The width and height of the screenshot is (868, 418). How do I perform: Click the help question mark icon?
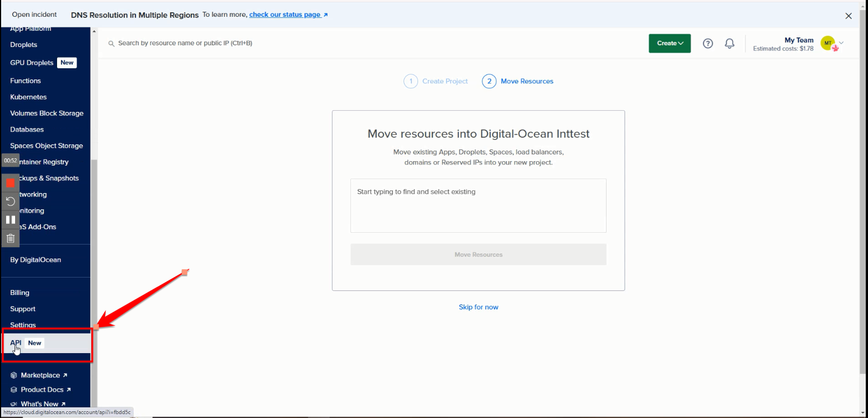[708, 44]
